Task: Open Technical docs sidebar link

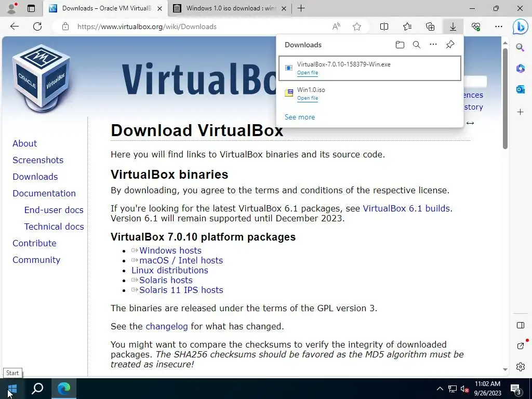Action: (54, 227)
